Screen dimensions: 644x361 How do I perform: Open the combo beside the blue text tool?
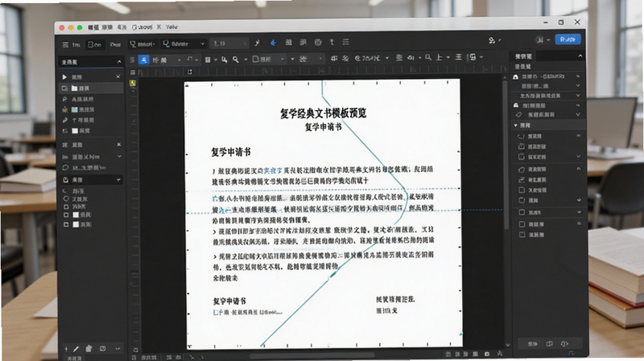pyautogui.click(x=167, y=60)
